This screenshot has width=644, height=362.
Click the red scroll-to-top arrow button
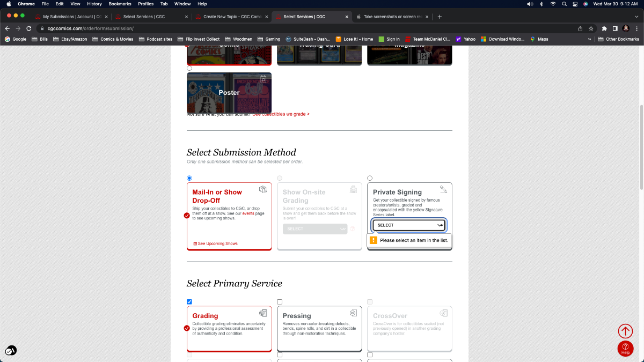(x=625, y=331)
